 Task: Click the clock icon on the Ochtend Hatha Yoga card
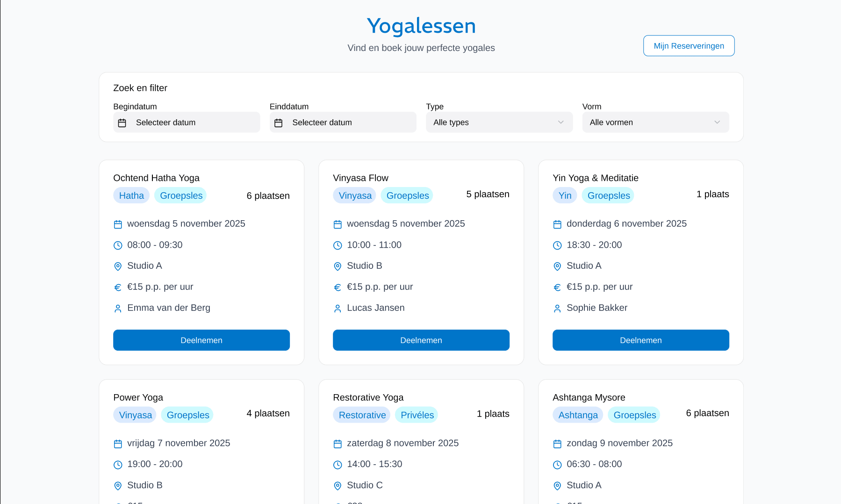(118, 245)
